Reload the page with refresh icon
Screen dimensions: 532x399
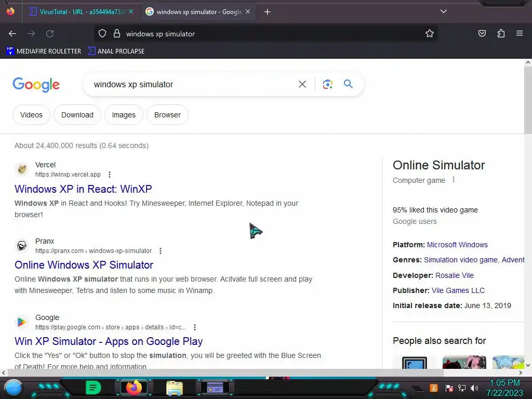[x=50, y=34]
